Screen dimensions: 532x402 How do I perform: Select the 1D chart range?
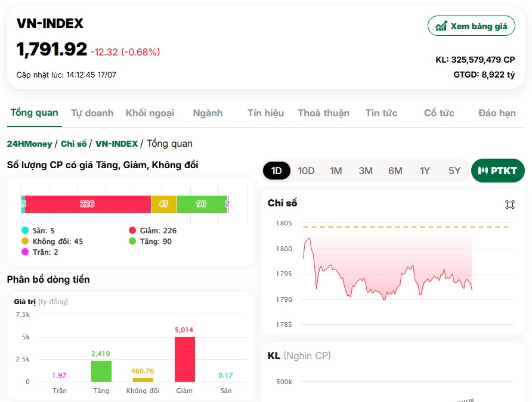click(x=277, y=171)
